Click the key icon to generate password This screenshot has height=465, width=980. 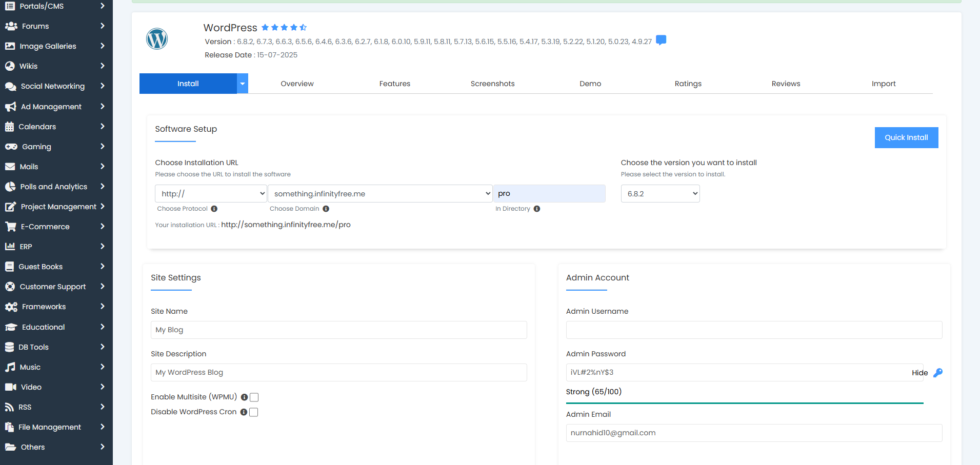[x=937, y=373]
